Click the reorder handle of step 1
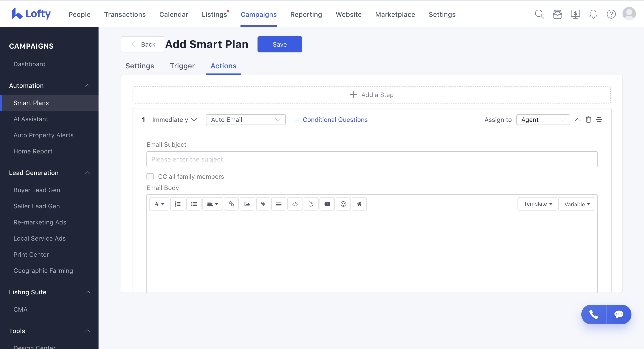This screenshot has height=349, width=644. click(599, 120)
